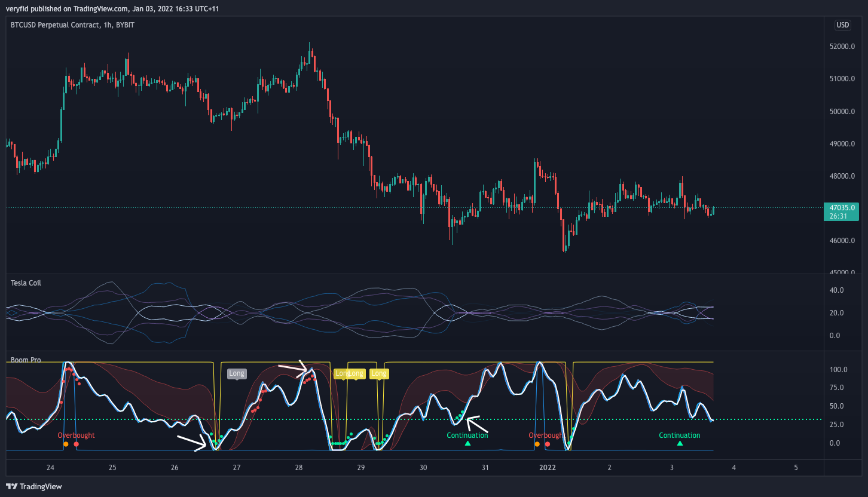Image resolution: width=868 pixels, height=497 pixels.
Task: Click date label 29 on time axis
Action: coord(360,468)
